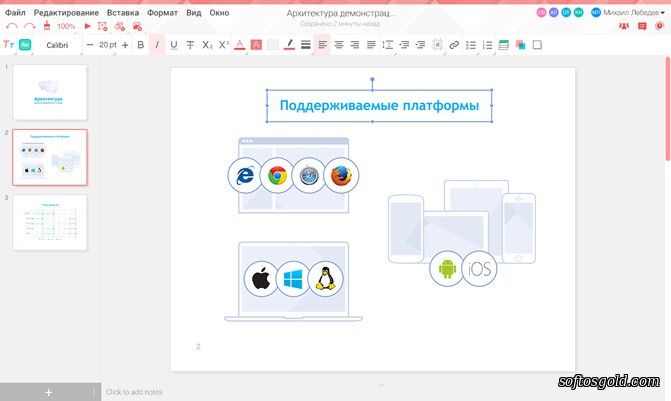The width and height of the screenshot is (671, 401).
Task: Click the vertical text alignment icon
Action: click(437, 45)
